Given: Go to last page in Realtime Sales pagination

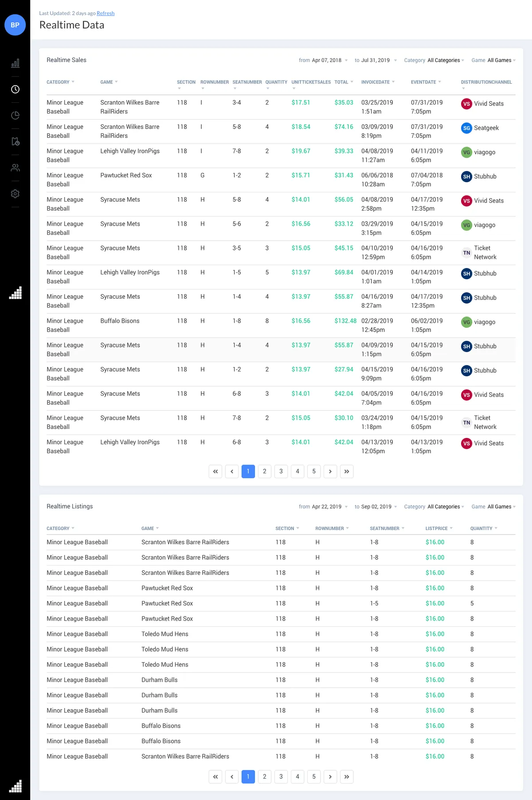Looking at the screenshot, I should (x=347, y=472).
